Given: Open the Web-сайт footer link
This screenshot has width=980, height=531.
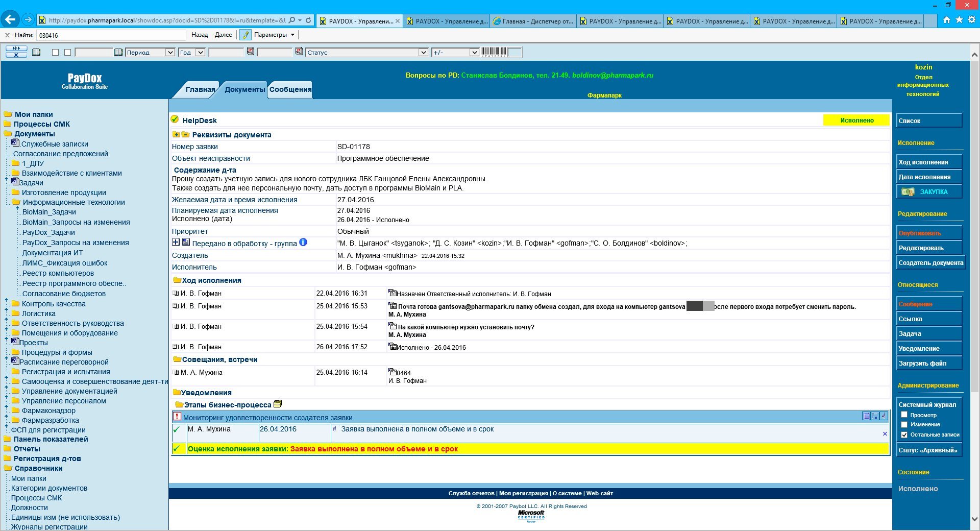Looking at the screenshot, I should click(599, 493).
